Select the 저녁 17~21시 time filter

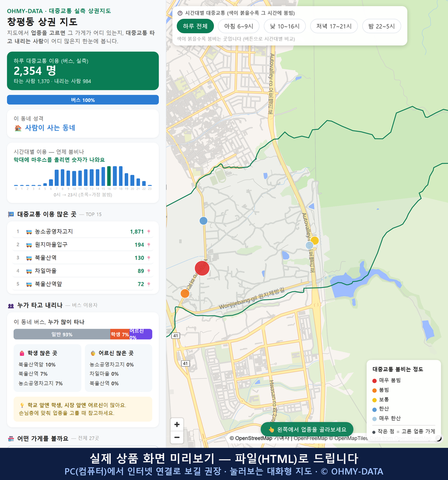[x=334, y=26]
